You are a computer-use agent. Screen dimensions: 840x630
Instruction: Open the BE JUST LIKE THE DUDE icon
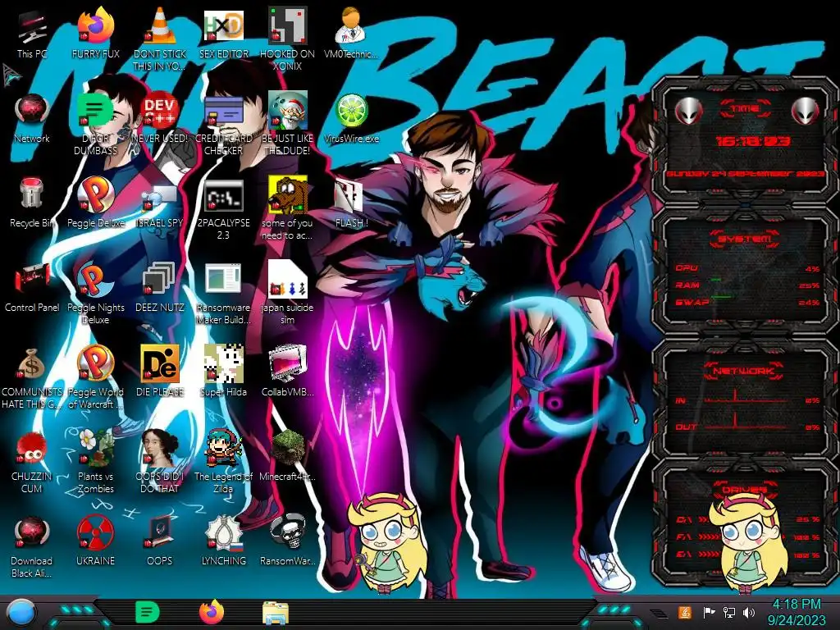pos(288,111)
